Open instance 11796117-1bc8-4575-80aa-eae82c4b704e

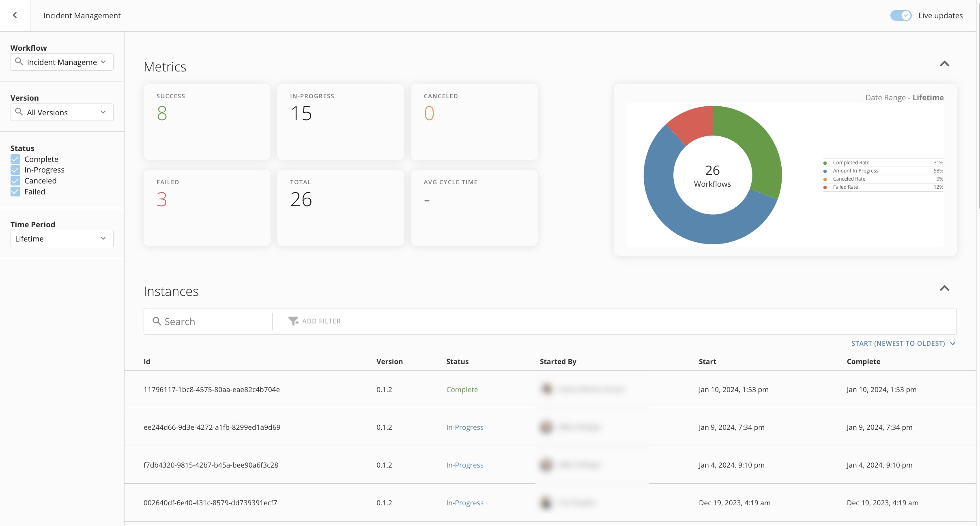211,389
